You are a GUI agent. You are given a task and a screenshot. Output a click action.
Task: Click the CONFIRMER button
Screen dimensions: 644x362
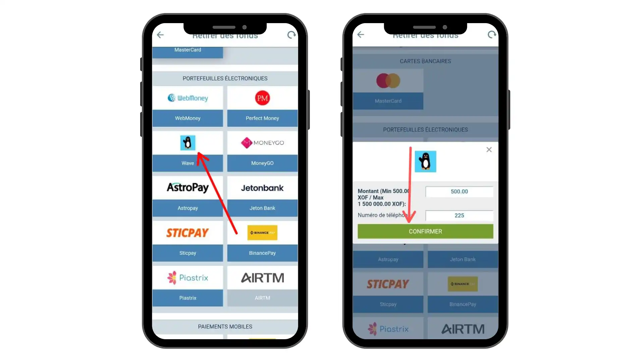(x=425, y=231)
